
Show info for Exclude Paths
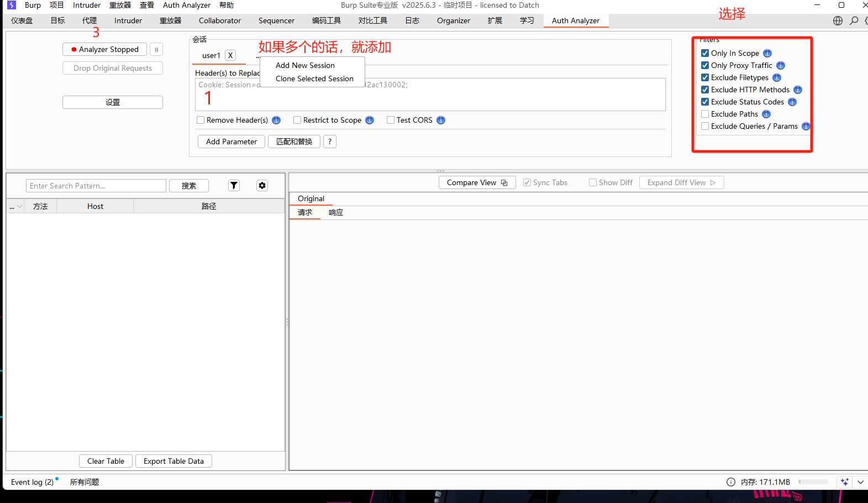(x=766, y=114)
